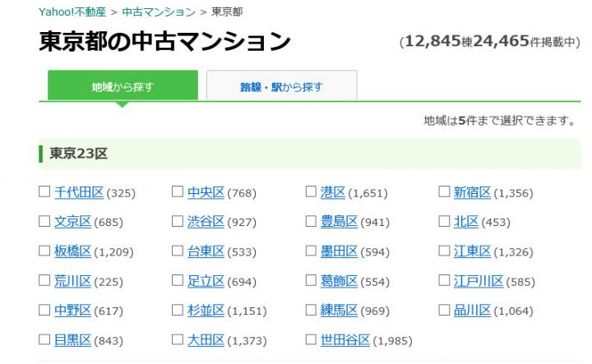Open the 中央区 link
This screenshot has width=592, height=364.
[x=206, y=192]
